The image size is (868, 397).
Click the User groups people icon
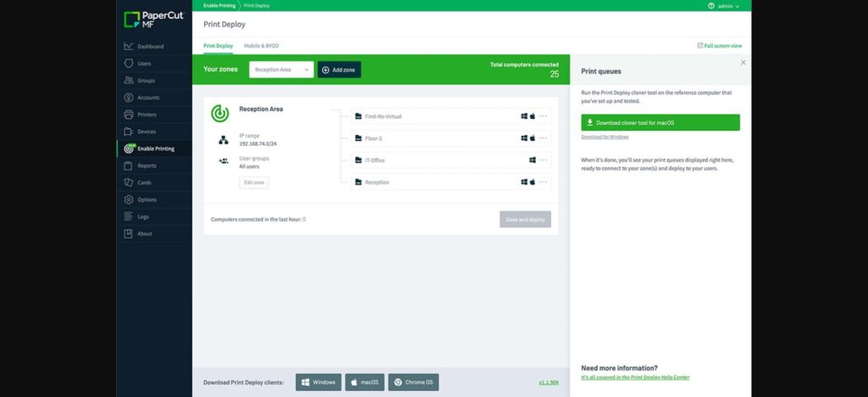224,161
